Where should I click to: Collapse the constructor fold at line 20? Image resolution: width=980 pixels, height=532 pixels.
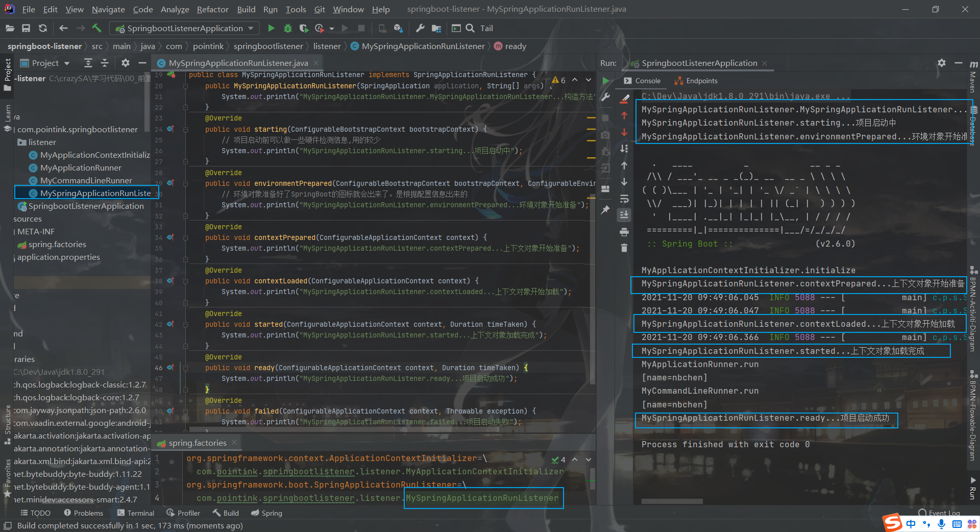[x=186, y=86]
